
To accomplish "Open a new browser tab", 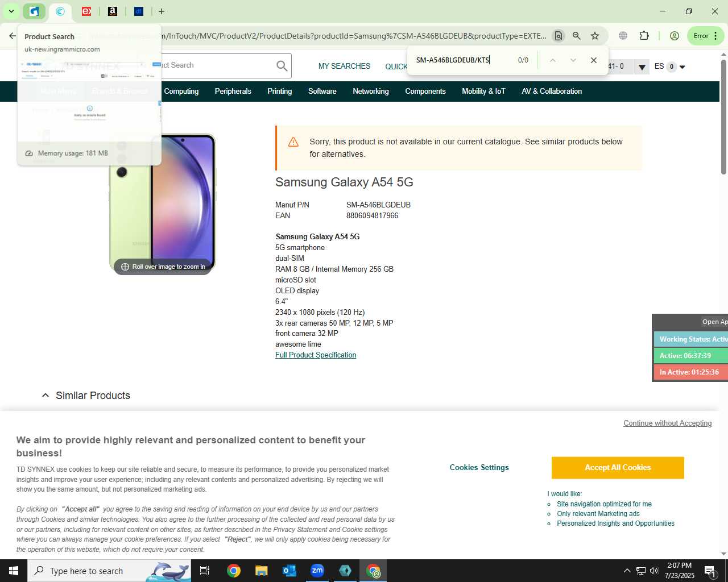I will [x=162, y=11].
